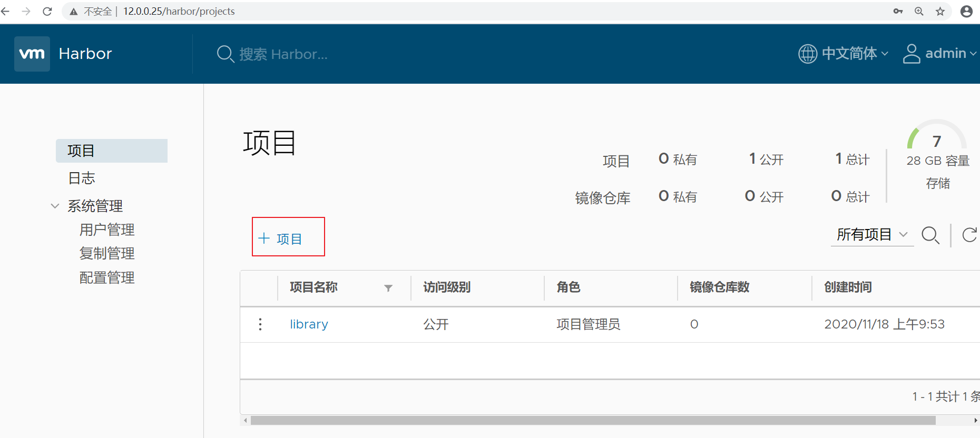Click the scrollbar left arrow

click(245, 421)
